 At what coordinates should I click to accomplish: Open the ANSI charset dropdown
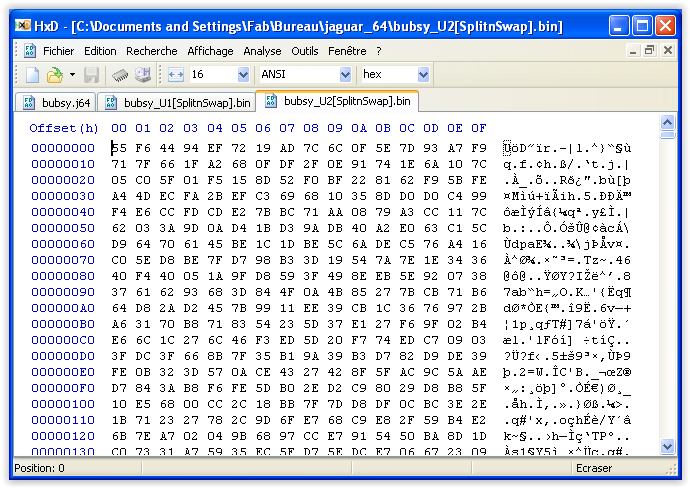(345, 74)
